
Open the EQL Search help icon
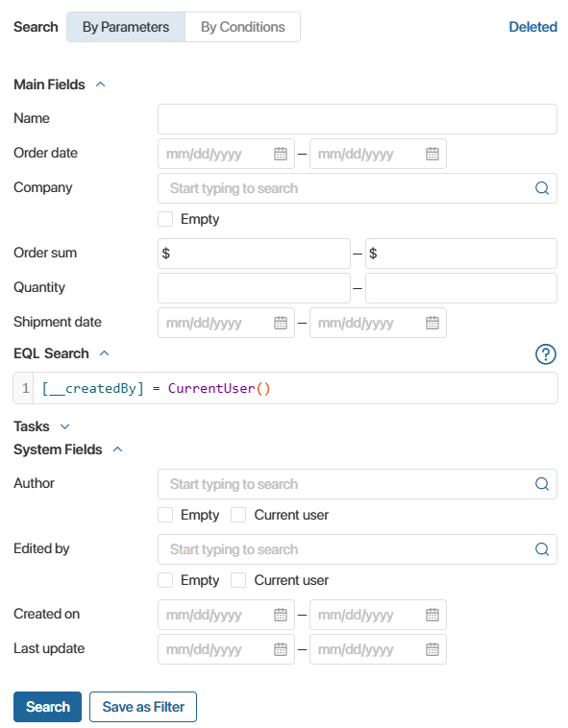coord(546,354)
